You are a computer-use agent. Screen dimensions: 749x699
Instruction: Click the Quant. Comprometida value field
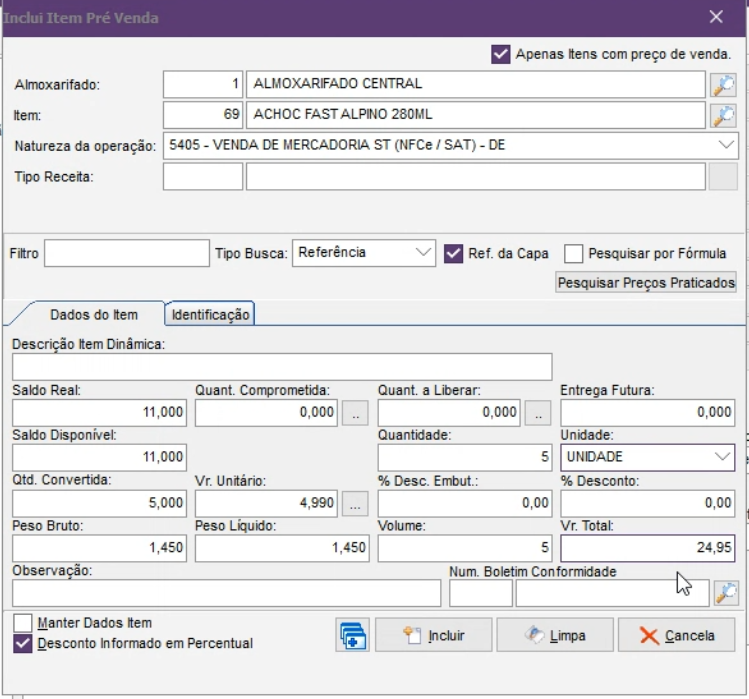[x=266, y=413]
